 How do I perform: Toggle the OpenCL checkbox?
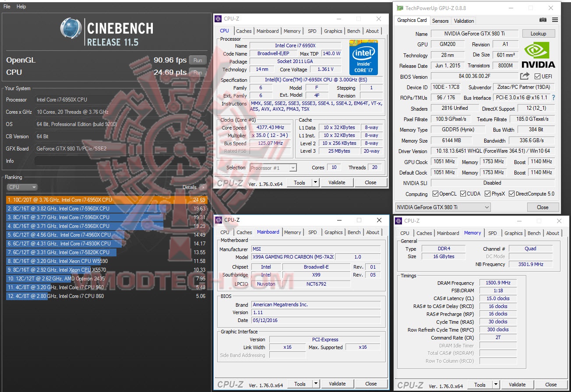435,194
